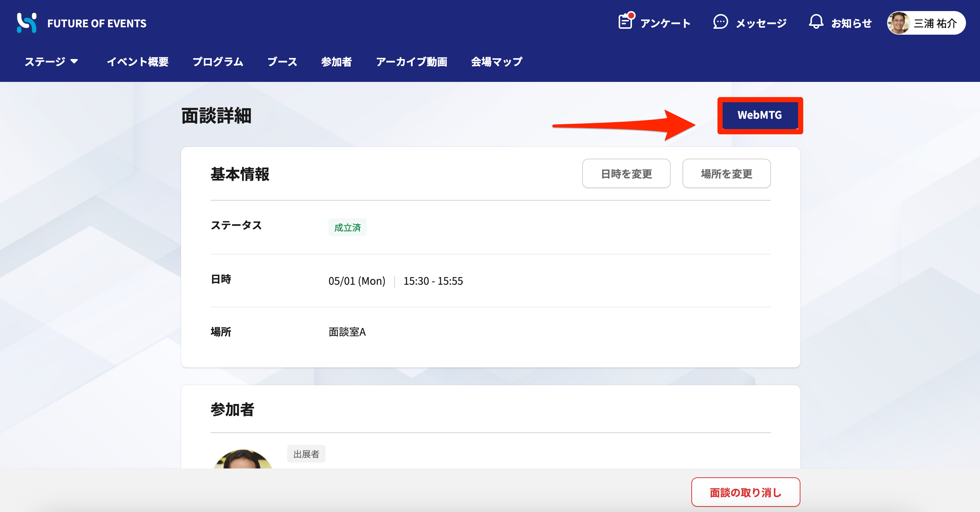
Task: Open the アーカイブ動画 menu item
Action: pyautogui.click(x=411, y=62)
